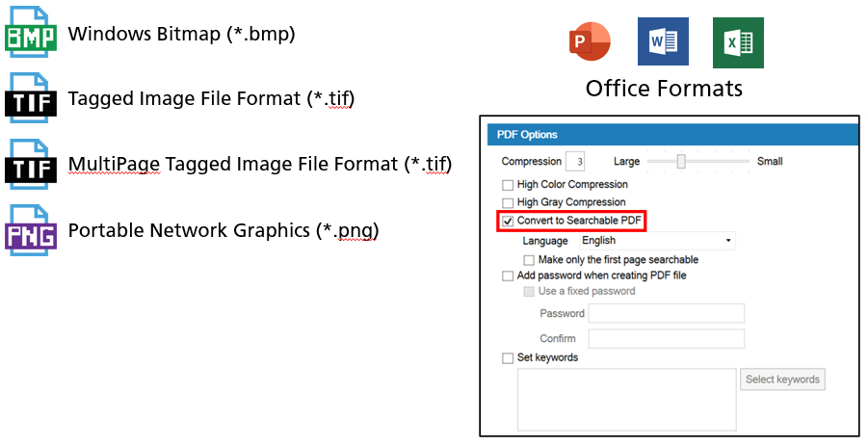Click the Compression value box
This screenshot has width=868, height=446.
(575, 162)
